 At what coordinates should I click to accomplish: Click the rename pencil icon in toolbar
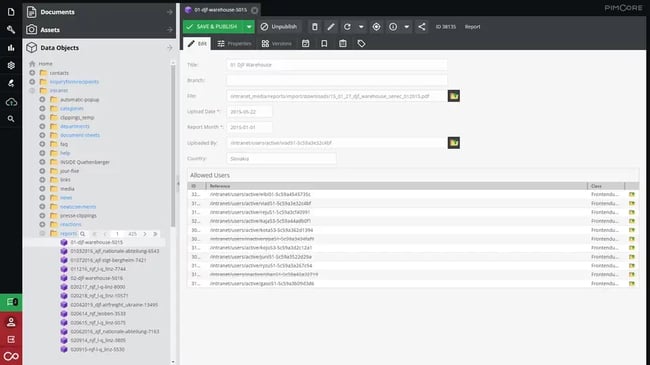pos(331,27)
